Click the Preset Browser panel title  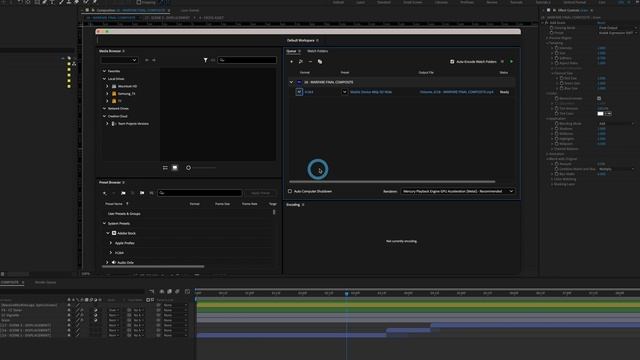110,182
